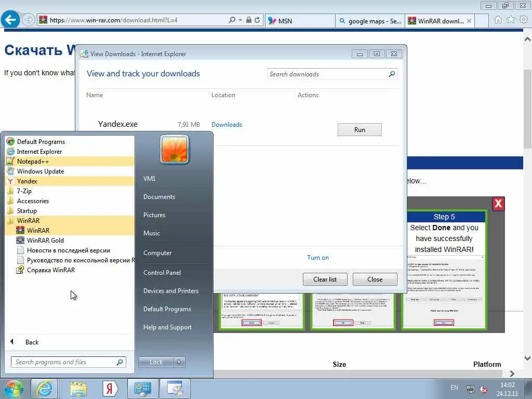Open Internet Explorer taskbar icon

tap(45, 389)
